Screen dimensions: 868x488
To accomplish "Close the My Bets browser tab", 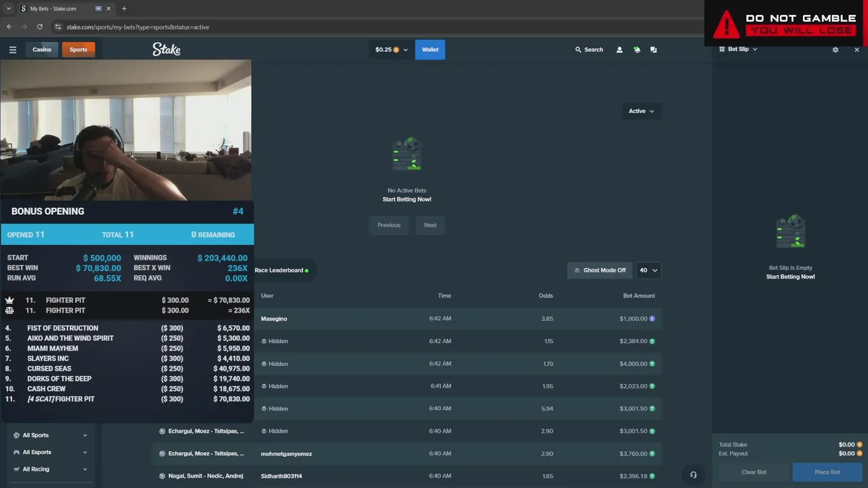I will 108,9.
